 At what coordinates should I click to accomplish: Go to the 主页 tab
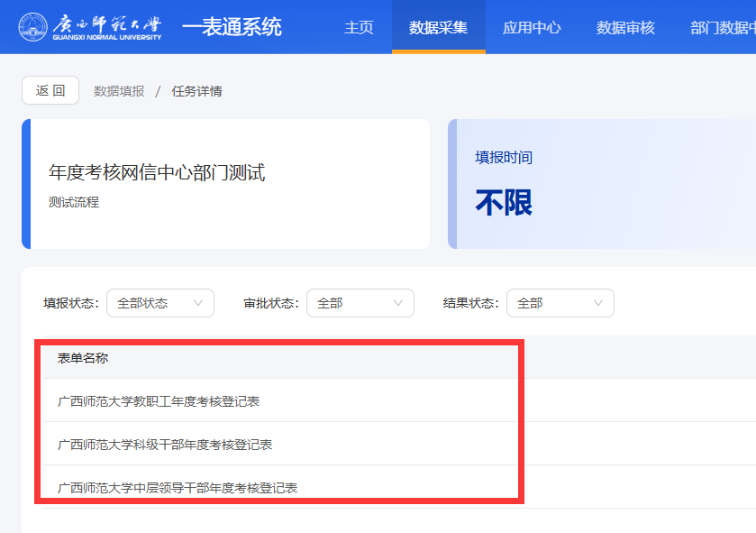(359, 27)
